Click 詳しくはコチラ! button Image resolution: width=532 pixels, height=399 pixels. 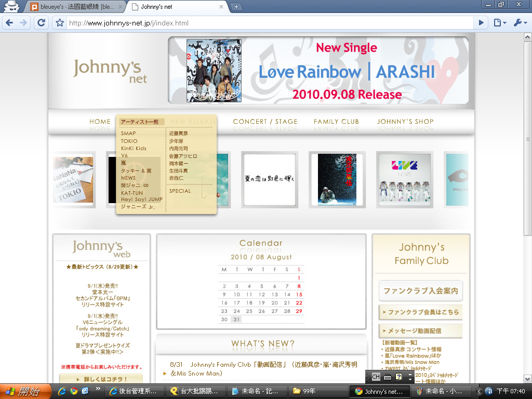(101, 379)
